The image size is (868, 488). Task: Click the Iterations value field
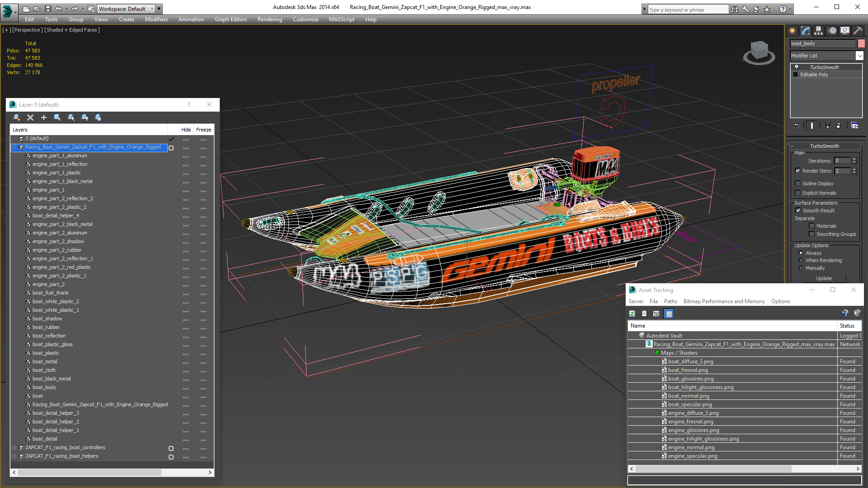point(842,161)
